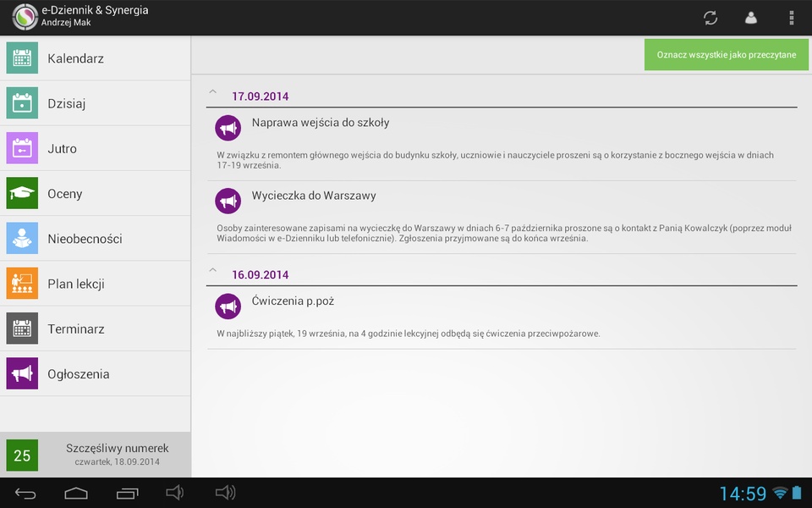Click the green Oceny graduation cap icon
This screenshot has height=508, width=812.
[x=22, y=193]
